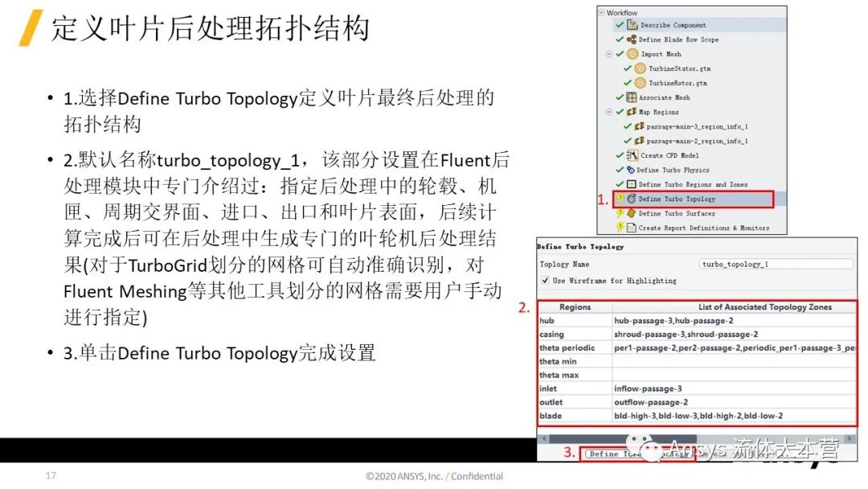This screenshot has height=489, width=868.
Task: Click the per1-passage-2 periodic zones cell
Action: 734,347
